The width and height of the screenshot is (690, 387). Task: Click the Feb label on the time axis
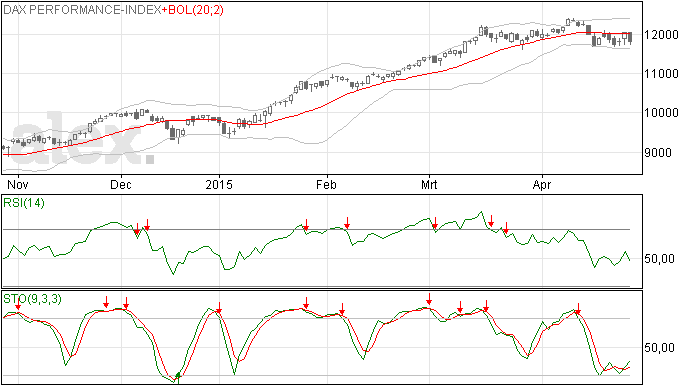pyautogui.click(x=326, y=184)
